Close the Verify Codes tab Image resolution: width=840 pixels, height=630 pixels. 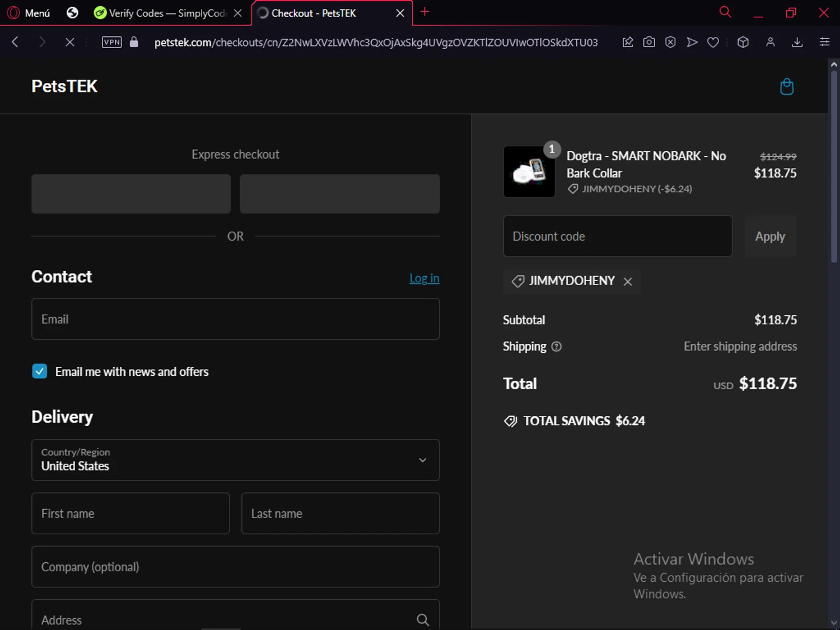(238, 13)
